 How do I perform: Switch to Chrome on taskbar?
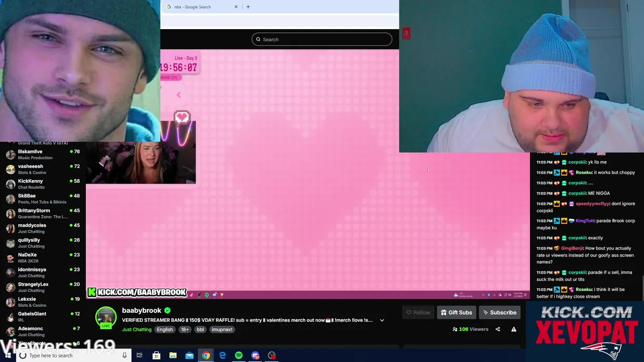(206, 355)
